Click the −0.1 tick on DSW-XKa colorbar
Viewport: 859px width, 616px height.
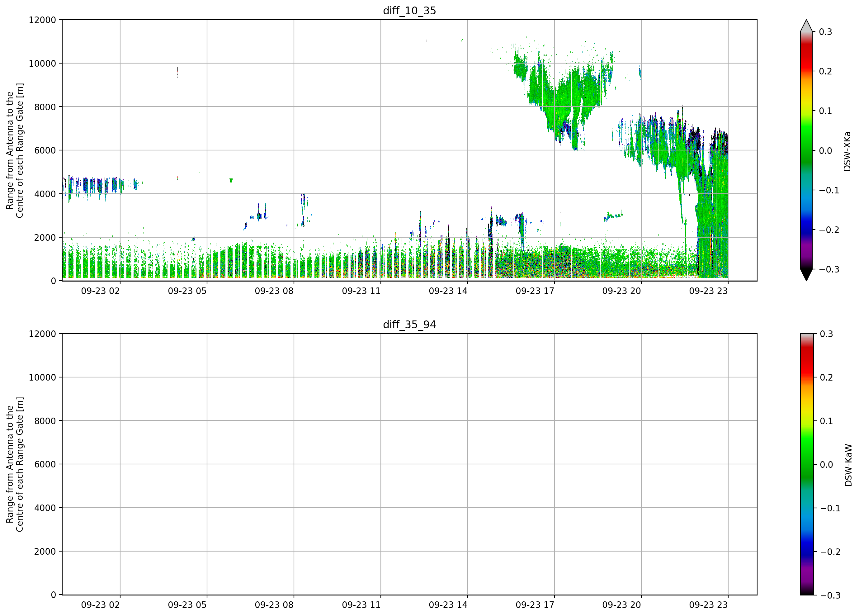[829, 190]
